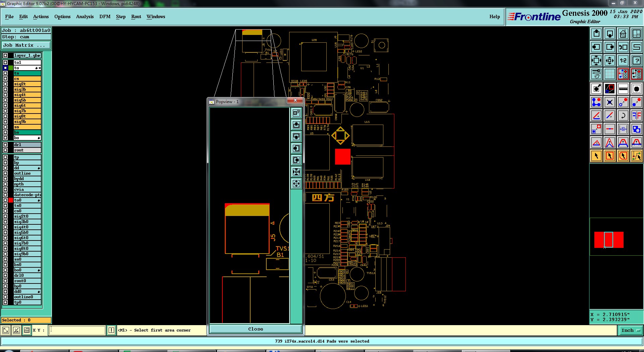
Task: Click the pan right icon in main toolbar
Action: [x=610, y=47]
